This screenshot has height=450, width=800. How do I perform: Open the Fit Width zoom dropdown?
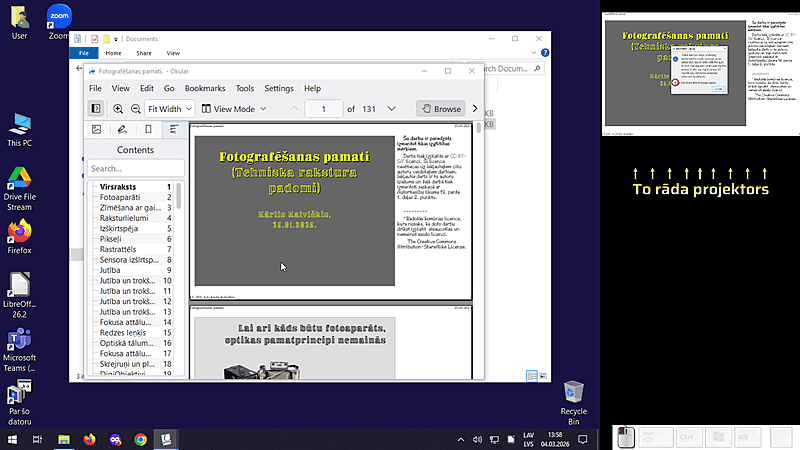pyautogui.click(x=169, y=108)
